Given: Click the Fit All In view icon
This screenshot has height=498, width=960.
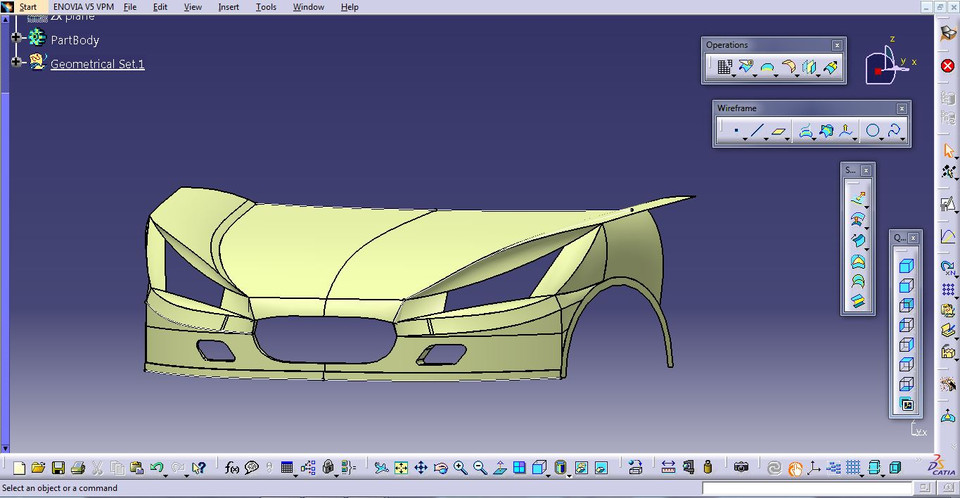Looking at the screenshot, I should pos(401,467).
